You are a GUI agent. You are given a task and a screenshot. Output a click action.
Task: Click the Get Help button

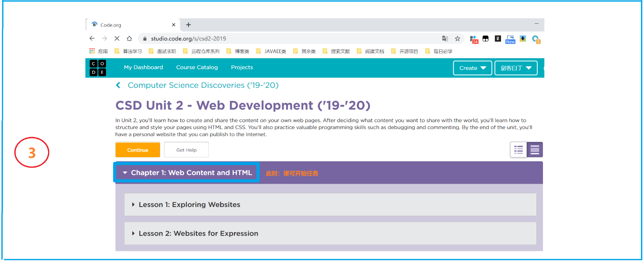[186, 150]
